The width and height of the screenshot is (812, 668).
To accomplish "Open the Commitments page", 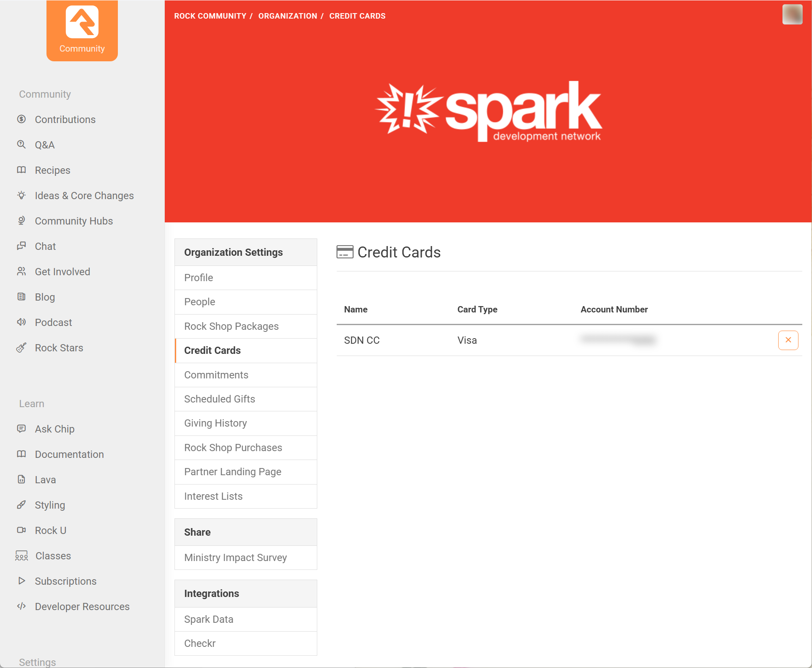I will 246,375.
